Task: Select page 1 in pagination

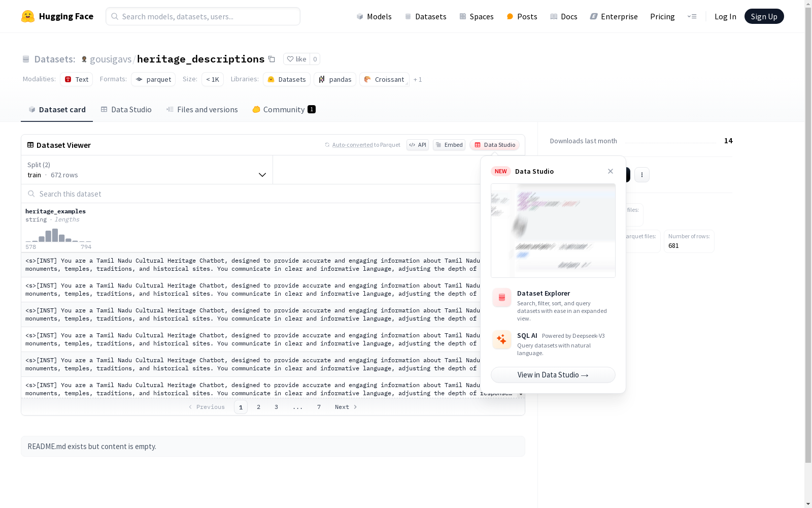Action: click(241, 407)
